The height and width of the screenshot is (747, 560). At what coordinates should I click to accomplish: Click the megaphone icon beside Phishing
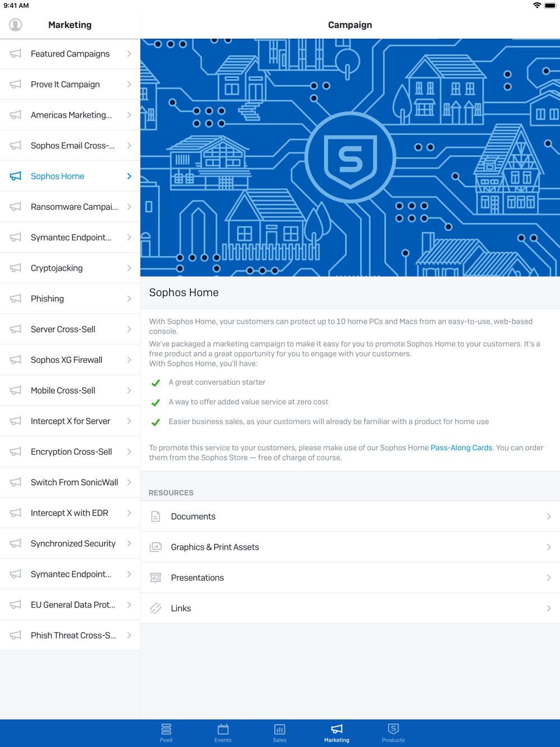pos(16,298)
